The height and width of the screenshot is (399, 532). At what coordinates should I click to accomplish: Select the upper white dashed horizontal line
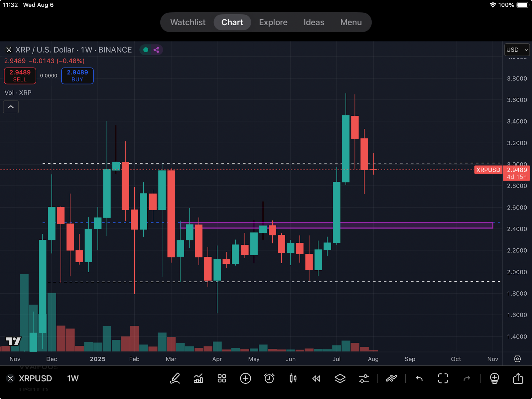tap(271, 163)
